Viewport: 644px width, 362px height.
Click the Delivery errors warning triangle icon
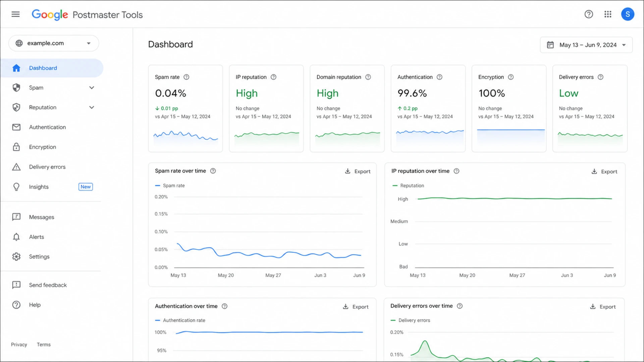(16, 167)
